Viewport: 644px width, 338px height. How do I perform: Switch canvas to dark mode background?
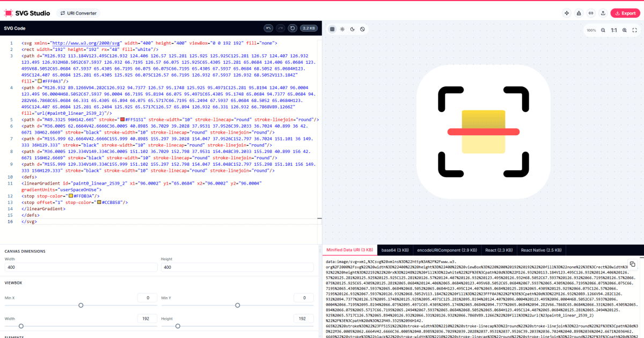click(352, 29)
